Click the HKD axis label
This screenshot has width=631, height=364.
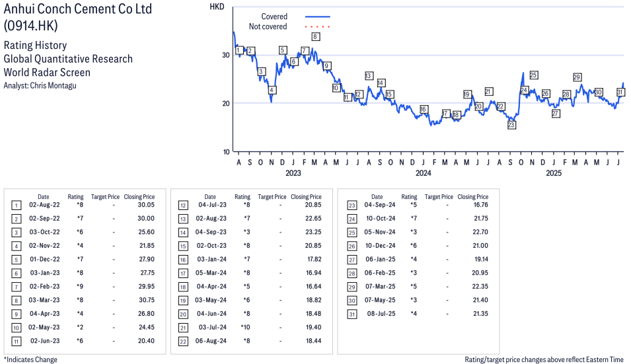217,7
